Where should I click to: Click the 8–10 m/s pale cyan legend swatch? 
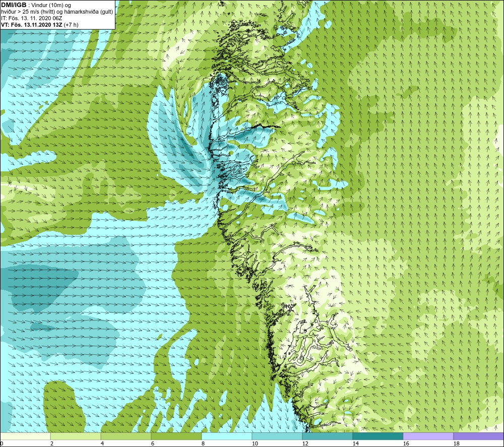click(x=227, y=436)
